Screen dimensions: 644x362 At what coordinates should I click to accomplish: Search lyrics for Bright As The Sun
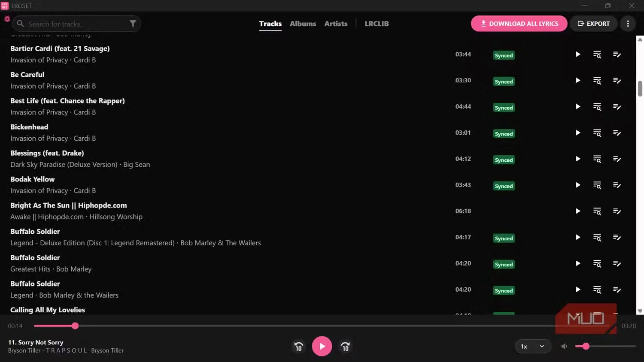click(x=597, y=211)
